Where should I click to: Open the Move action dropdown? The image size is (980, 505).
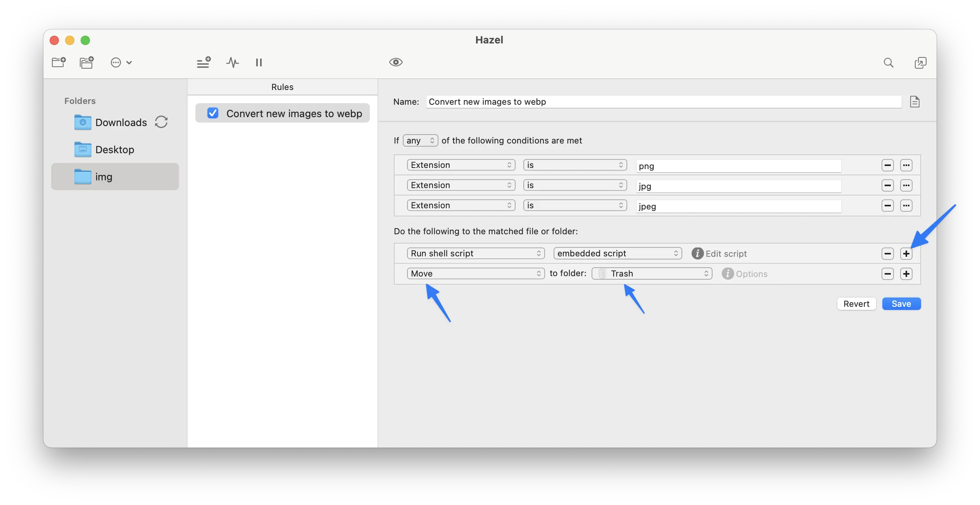pos(476,274)
